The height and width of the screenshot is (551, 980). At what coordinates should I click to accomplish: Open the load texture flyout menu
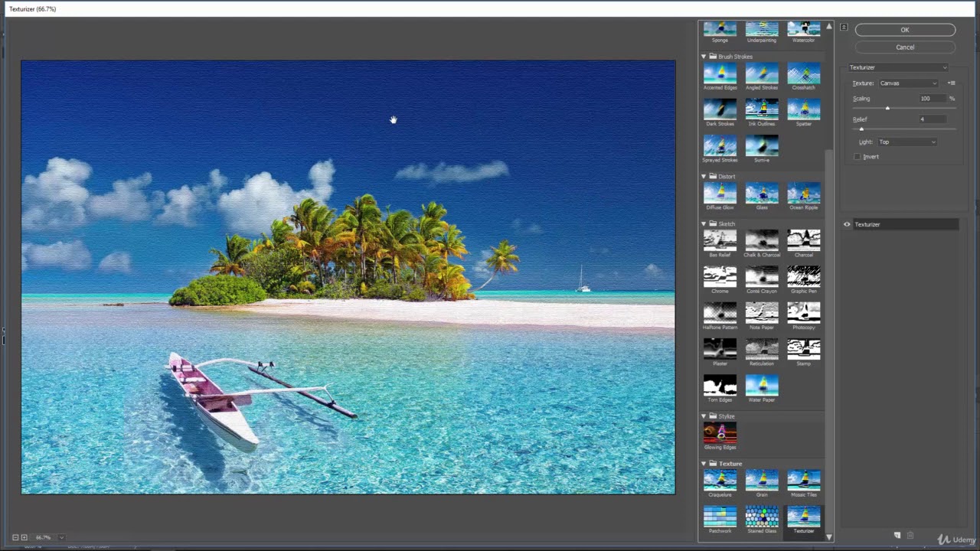pyautogui.click(x=952, y=83)
